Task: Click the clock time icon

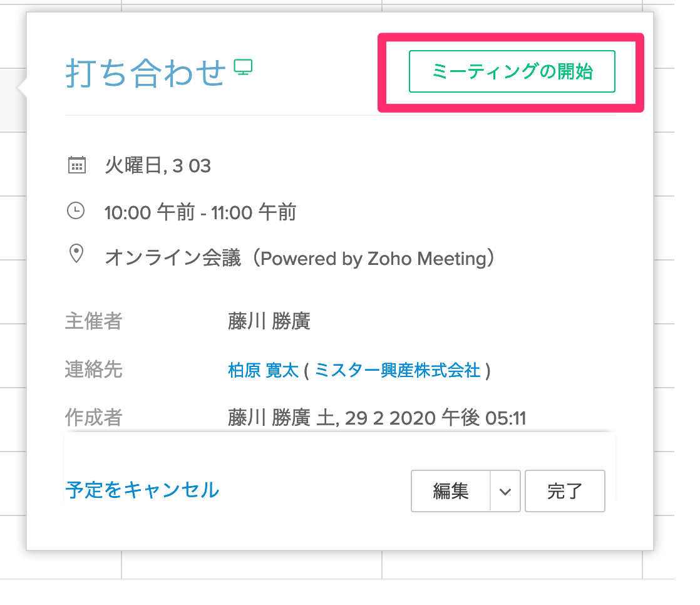Action: point(76,210)
